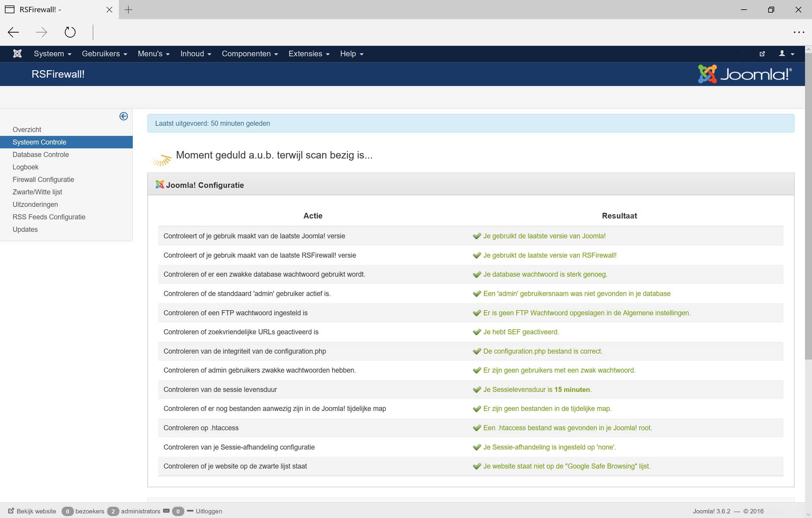Click the Actie column header
Screen dimensions: 812x518
313,216
